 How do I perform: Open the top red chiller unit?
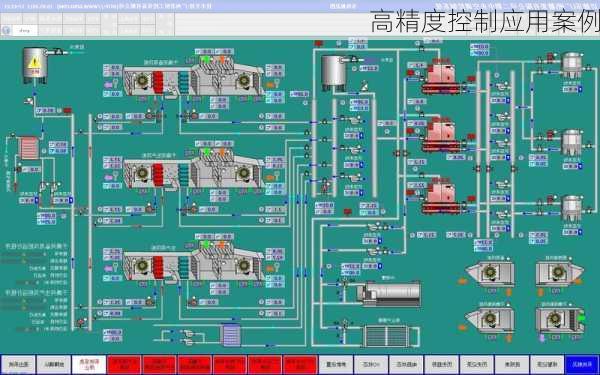[441, 78]
